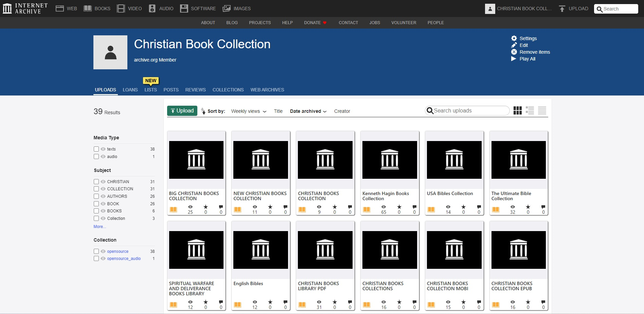Viewport: 644px width, 314px height.
Task: Switch to the Posts tab
Action: point(171,90)
